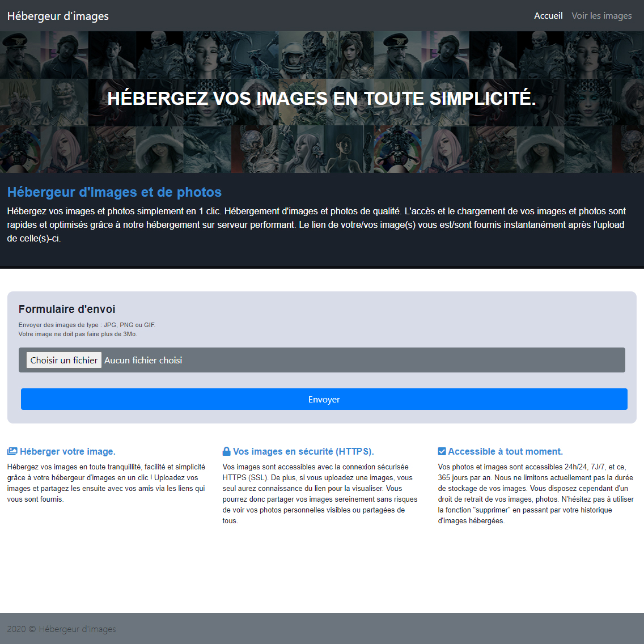
Task: Click the officer portrait thumbnail in the banner
Action: point(397,54)
